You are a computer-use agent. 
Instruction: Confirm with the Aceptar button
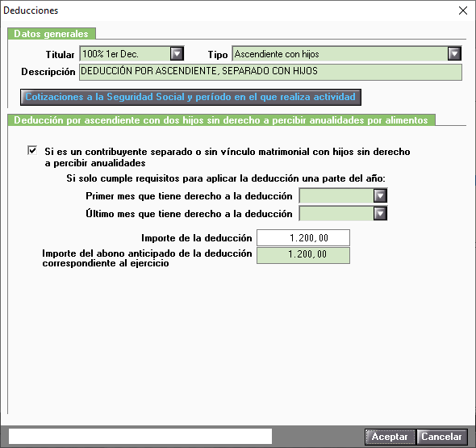point(390,437)
